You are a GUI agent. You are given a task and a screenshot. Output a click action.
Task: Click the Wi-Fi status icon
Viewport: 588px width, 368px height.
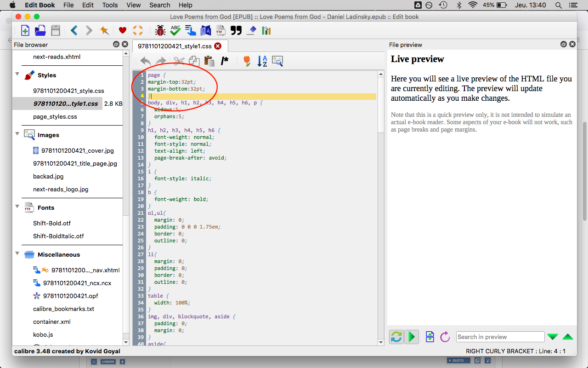[x=473, y=5]
